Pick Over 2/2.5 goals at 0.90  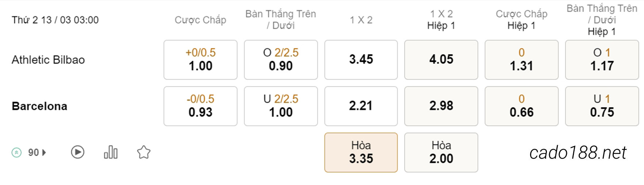point(281,60)
